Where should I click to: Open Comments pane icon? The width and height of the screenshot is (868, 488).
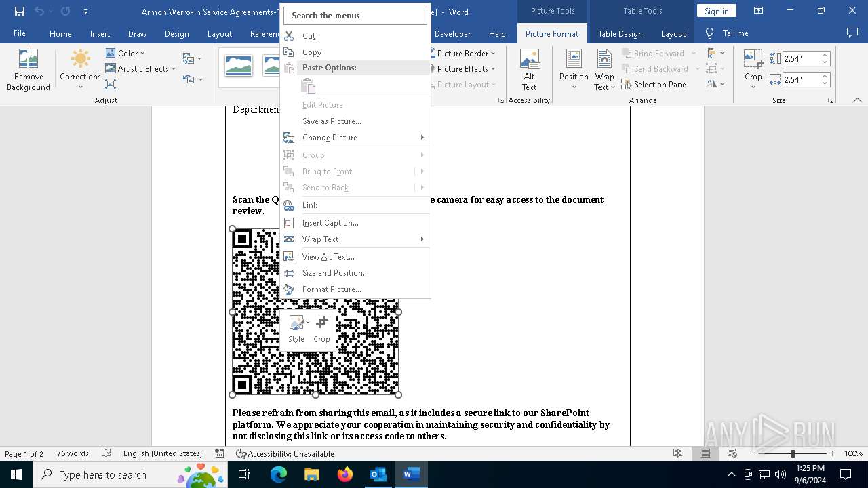click(852, 33)
